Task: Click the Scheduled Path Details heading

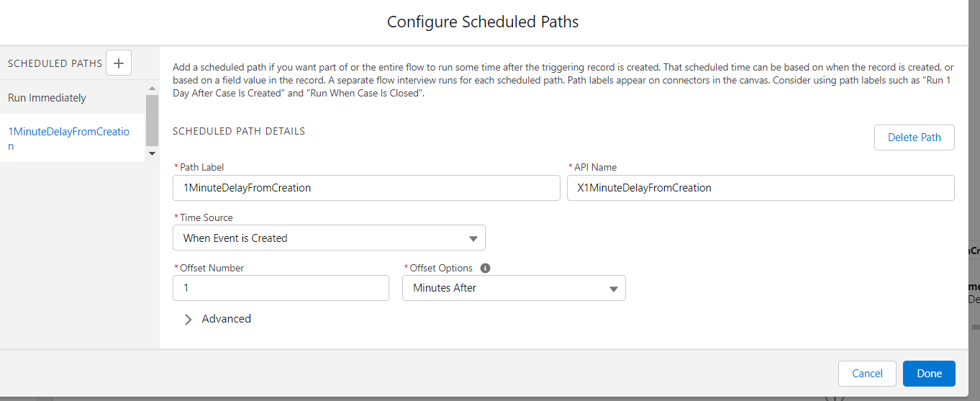Action: [x=239, y=132]
